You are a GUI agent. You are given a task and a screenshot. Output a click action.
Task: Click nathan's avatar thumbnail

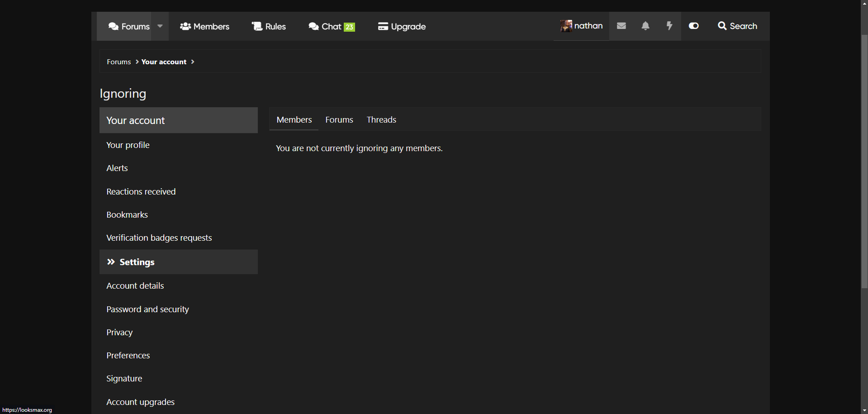[x=566, y=25]
